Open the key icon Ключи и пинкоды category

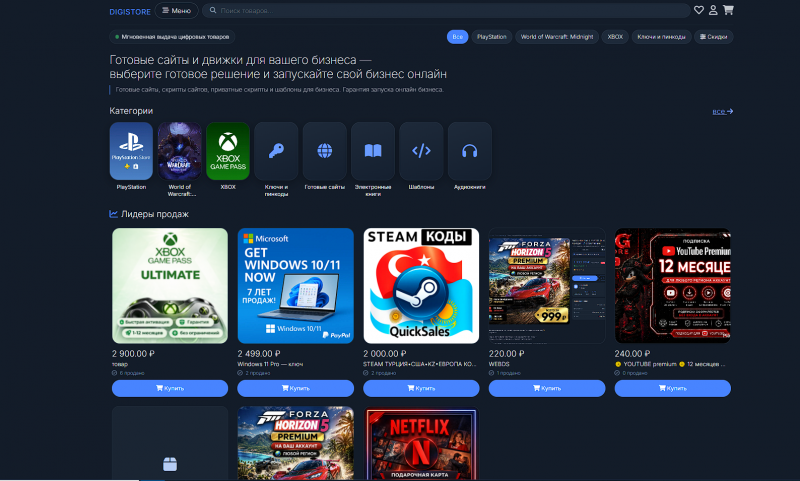[276, 151]
